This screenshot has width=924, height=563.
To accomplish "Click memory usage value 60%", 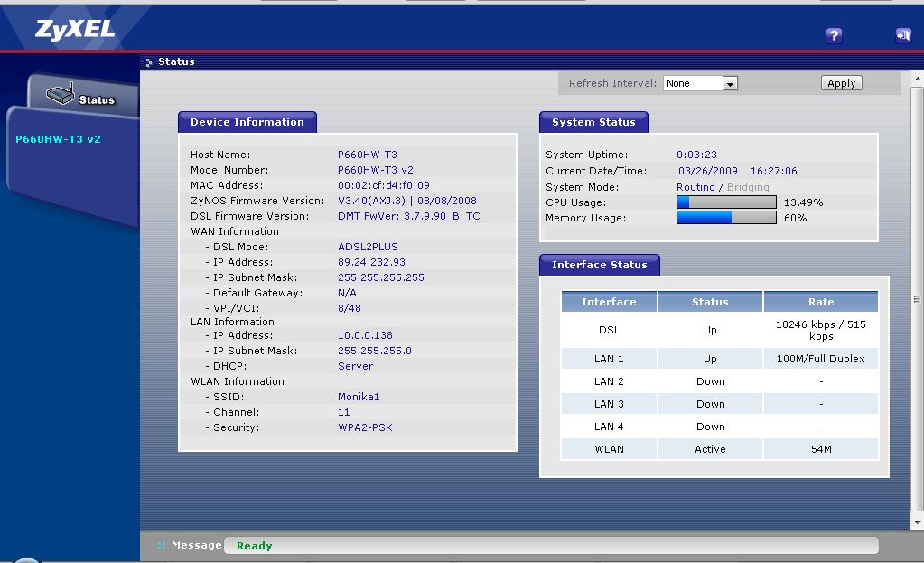I will point(795,218).
